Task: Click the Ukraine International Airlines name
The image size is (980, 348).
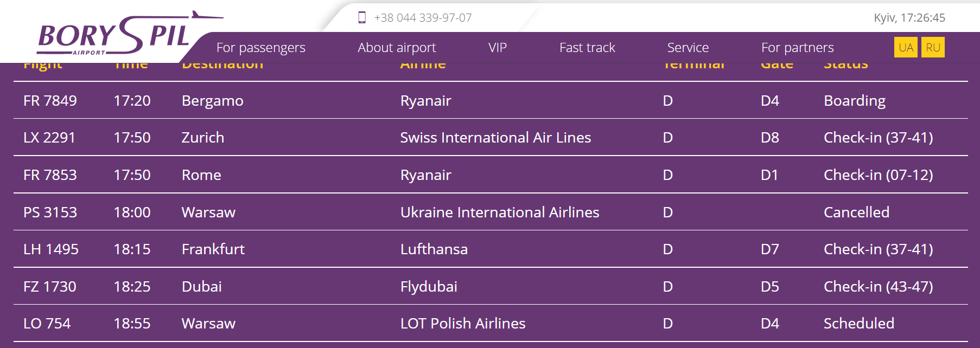Action: 500,212
